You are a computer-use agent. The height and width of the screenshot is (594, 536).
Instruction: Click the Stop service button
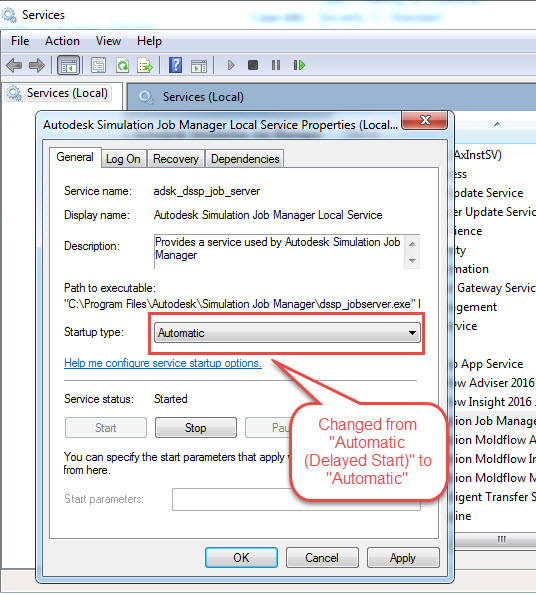coord(196,428)
